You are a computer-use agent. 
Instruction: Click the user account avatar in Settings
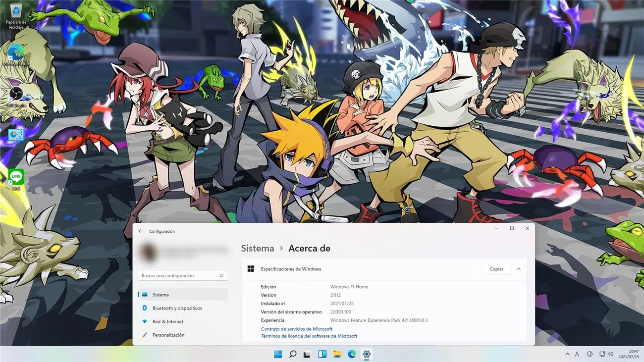[x=148, y=253]
